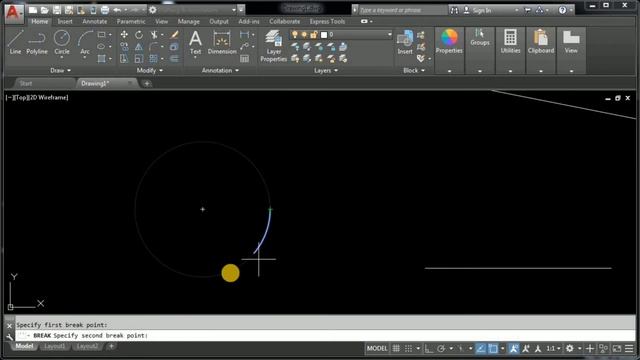Open the Clipboard panel
This screenshot has width=640, height=360.
pyautogui.click(x=541, y=41)
